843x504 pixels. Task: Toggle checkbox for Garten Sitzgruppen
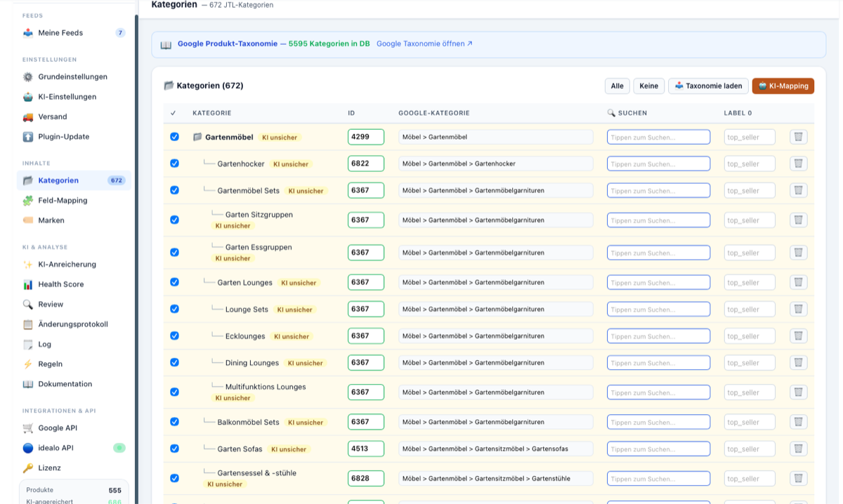pos(174,220)
